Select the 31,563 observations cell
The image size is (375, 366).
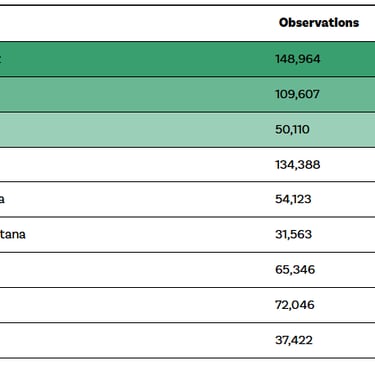tap(293, 235)
